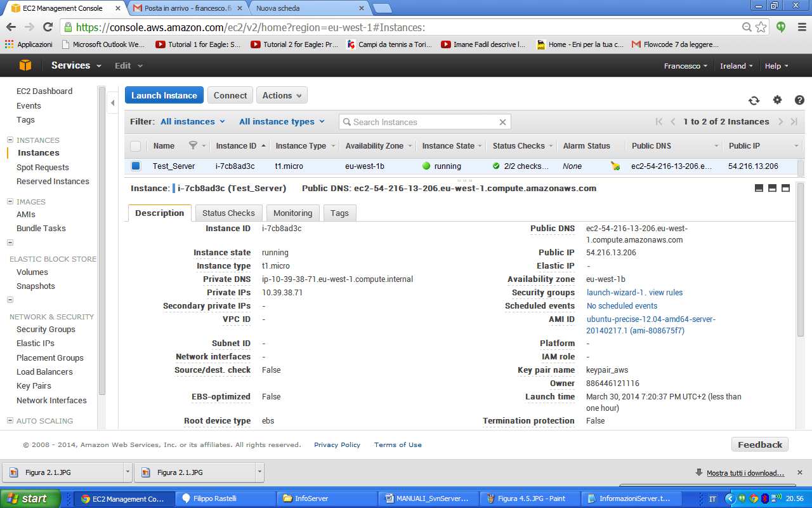Open the ubuntu-precise AMI ID link

[651, 325]
